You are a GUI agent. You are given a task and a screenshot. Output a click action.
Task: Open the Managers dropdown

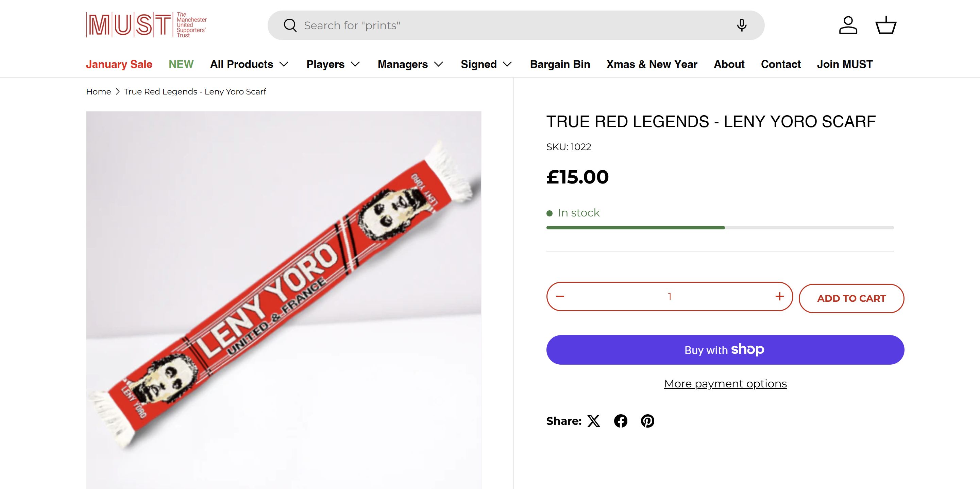tap(410, 64)
